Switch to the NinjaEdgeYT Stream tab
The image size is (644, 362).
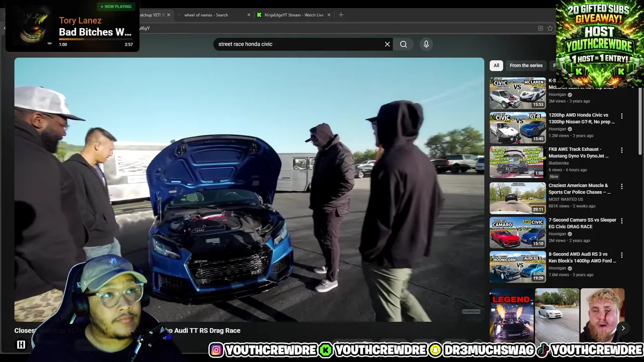click(294, 15)
